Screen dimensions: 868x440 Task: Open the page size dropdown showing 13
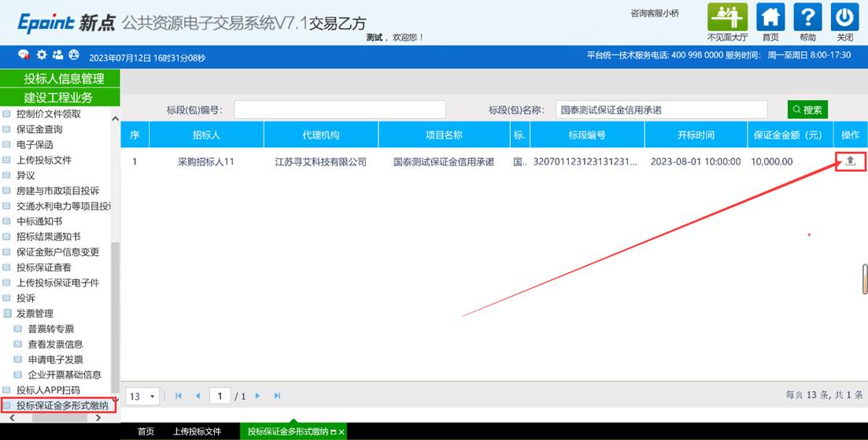142,396
